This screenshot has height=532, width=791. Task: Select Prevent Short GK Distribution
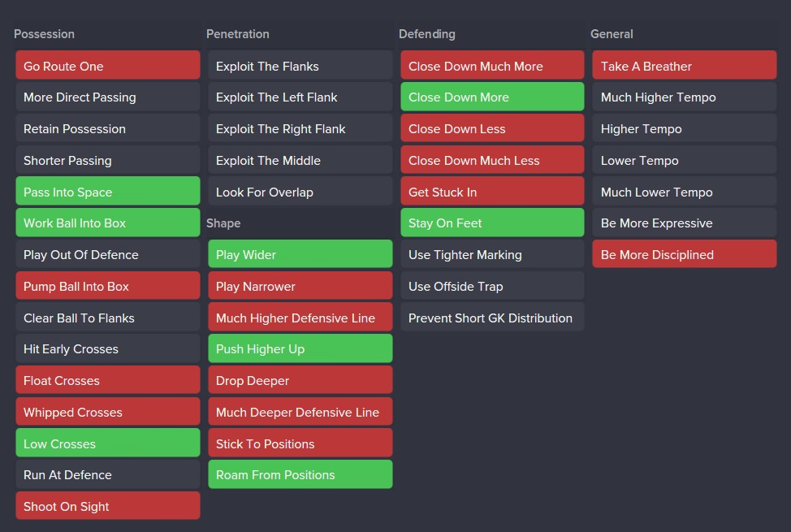491,318
